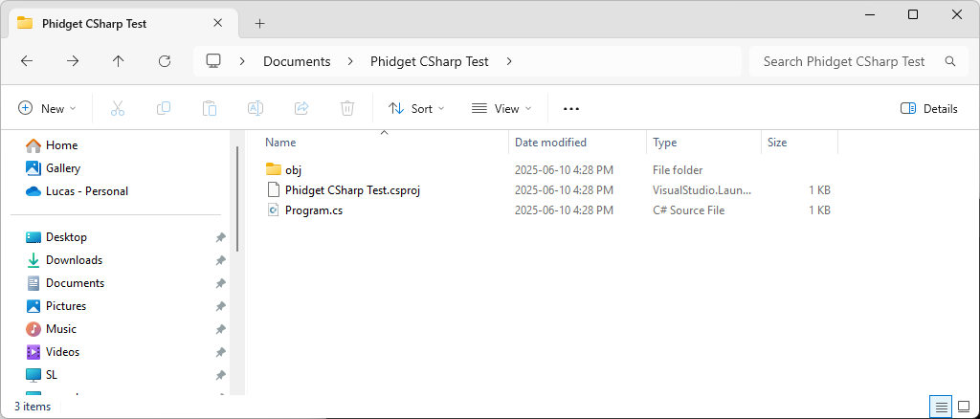
Task: Go to the Documents breadcrumb
Action: pos(297,61)
